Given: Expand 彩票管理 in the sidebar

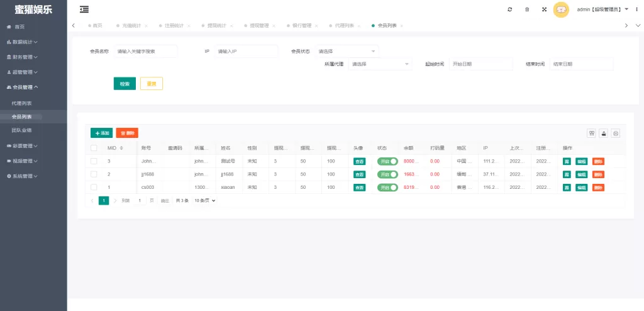Looking at the screenshot, I should 22,145.
